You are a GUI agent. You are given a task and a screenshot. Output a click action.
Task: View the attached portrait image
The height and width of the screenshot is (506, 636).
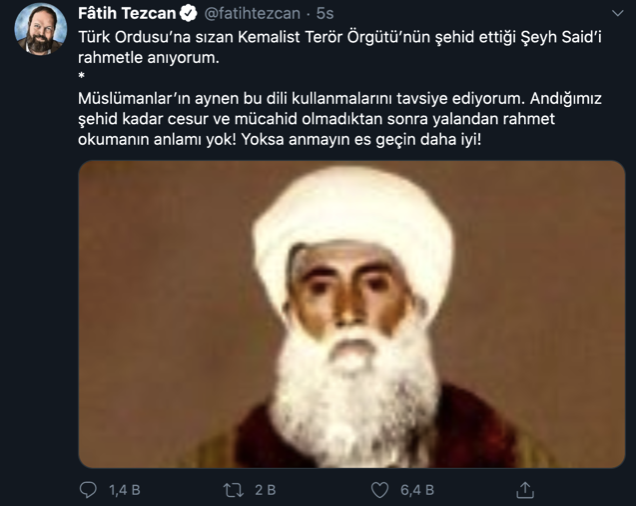(x=351, y=314)
